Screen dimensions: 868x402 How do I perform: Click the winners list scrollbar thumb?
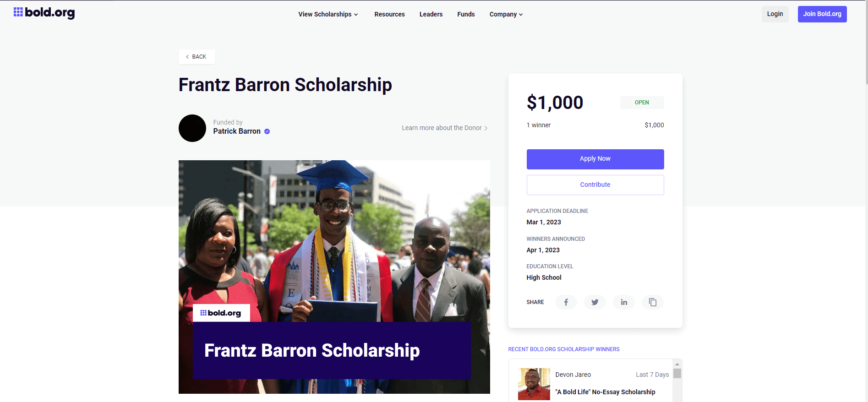click(677, 373)
